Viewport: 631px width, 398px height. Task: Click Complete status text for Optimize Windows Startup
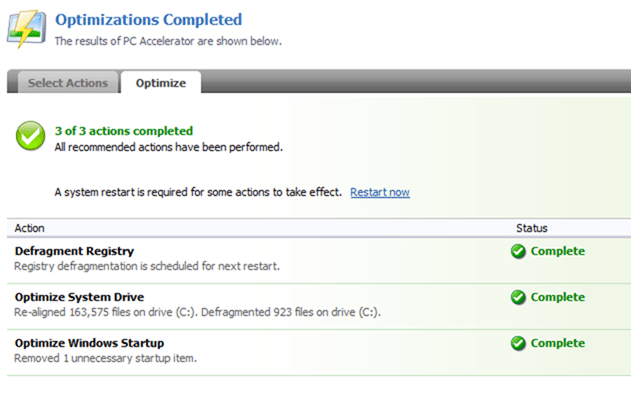point(558,343)
